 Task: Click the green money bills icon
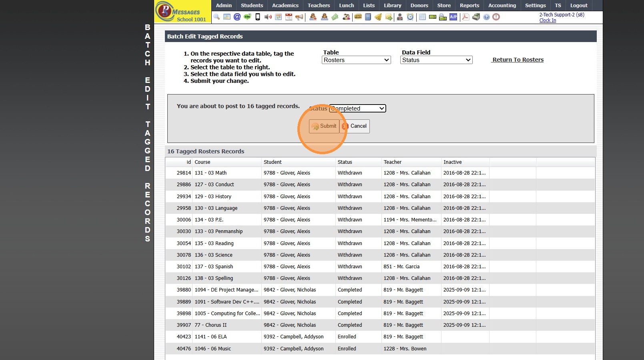coord(335,17)
